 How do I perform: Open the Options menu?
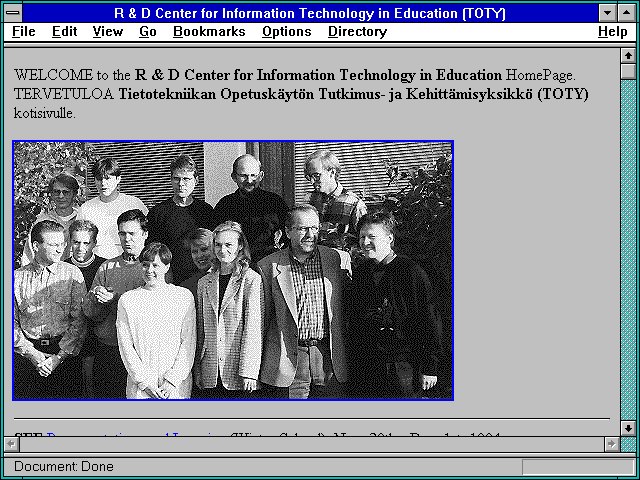coord(287,32)
